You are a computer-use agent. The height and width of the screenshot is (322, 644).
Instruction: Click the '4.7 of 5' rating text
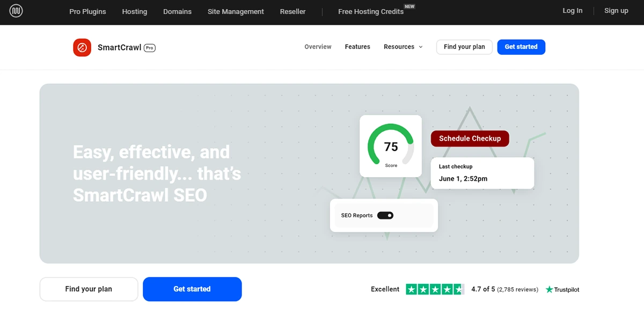pos(483,289)
